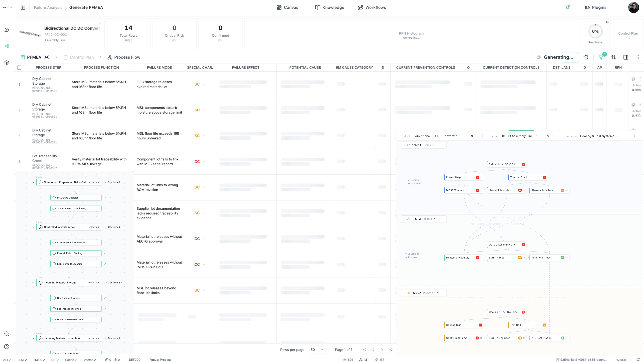Open the toolbar more-options menu

[x=638, y=57]
